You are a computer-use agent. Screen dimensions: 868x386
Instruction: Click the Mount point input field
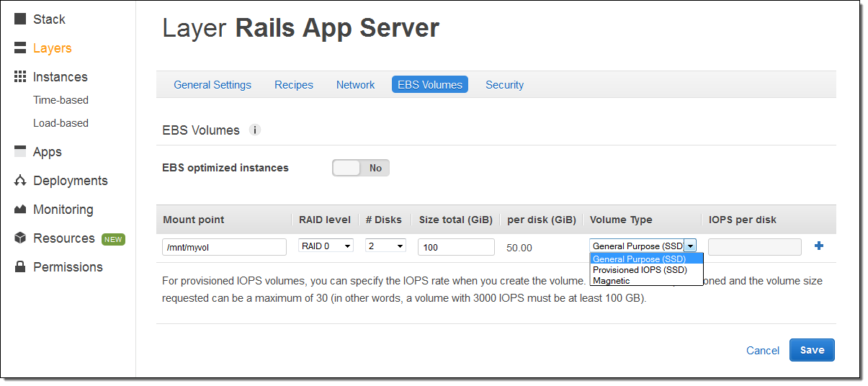224,247
